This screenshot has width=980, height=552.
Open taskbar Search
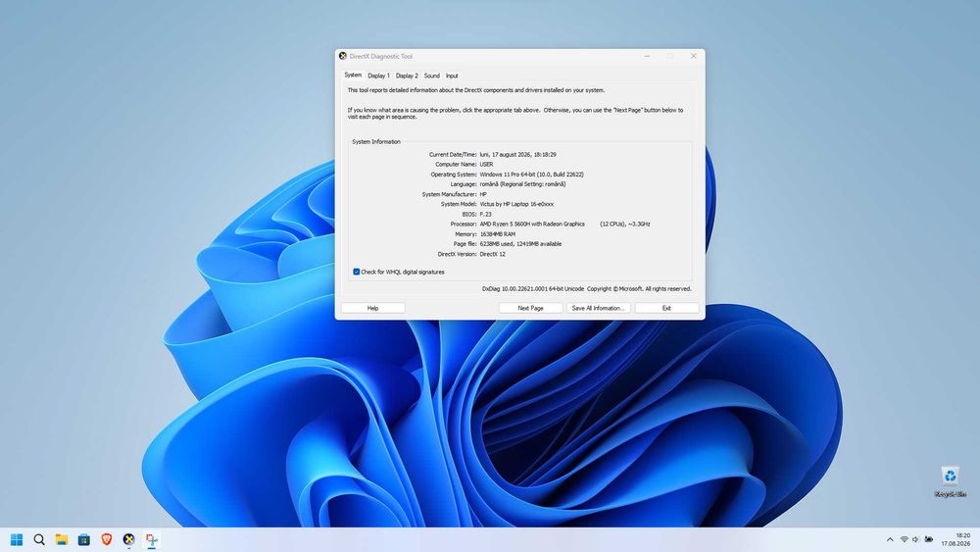tap(39, 539)
